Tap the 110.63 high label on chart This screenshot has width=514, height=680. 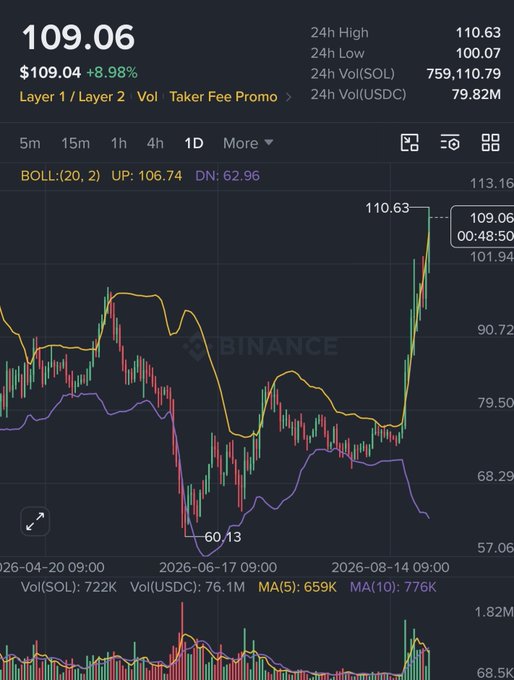(387, 208)
